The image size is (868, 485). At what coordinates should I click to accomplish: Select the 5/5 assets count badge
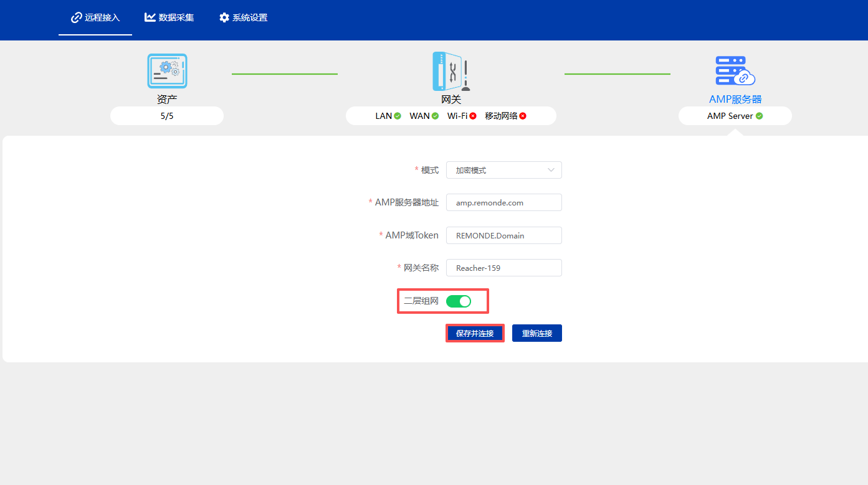pos(167,116)
